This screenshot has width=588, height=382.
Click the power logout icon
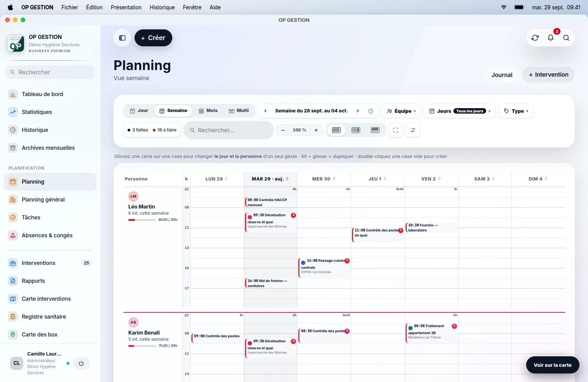pyautogui.click(x=81, y=363)
